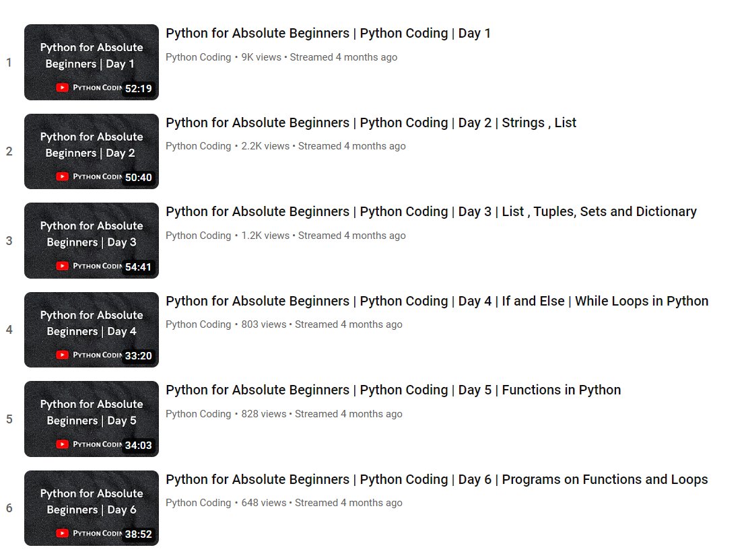Click the YouTube logo icon on Day 5 thumbnail

click(62, 444)
